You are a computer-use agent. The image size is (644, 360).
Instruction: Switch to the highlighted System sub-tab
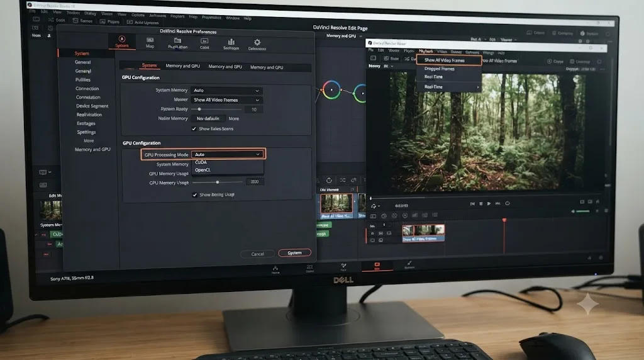(x=149, y=65)
